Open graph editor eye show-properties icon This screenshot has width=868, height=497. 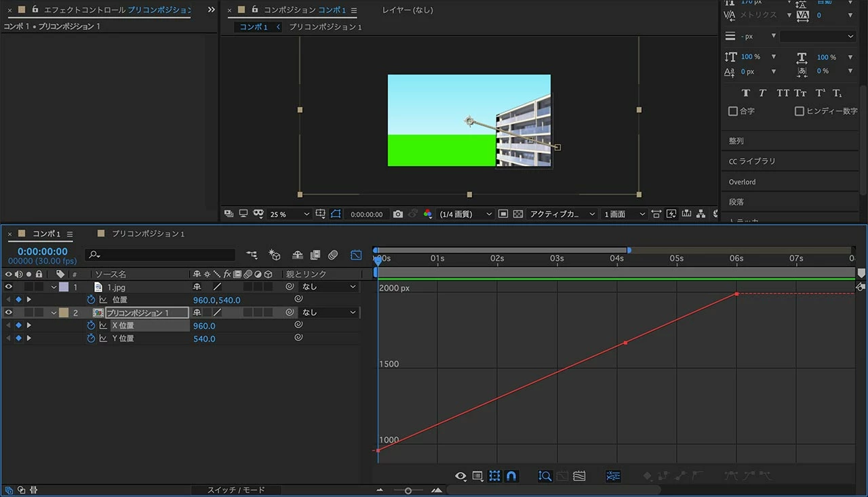pos(460,476)
